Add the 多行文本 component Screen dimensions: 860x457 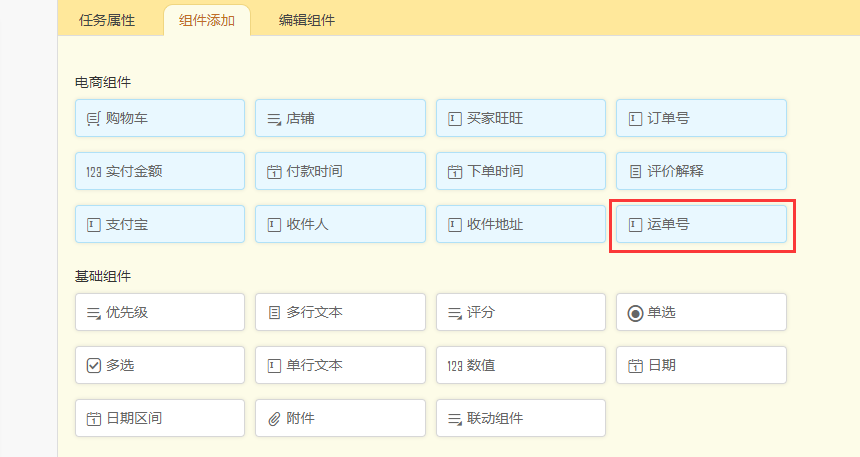(x=340, y=312)
